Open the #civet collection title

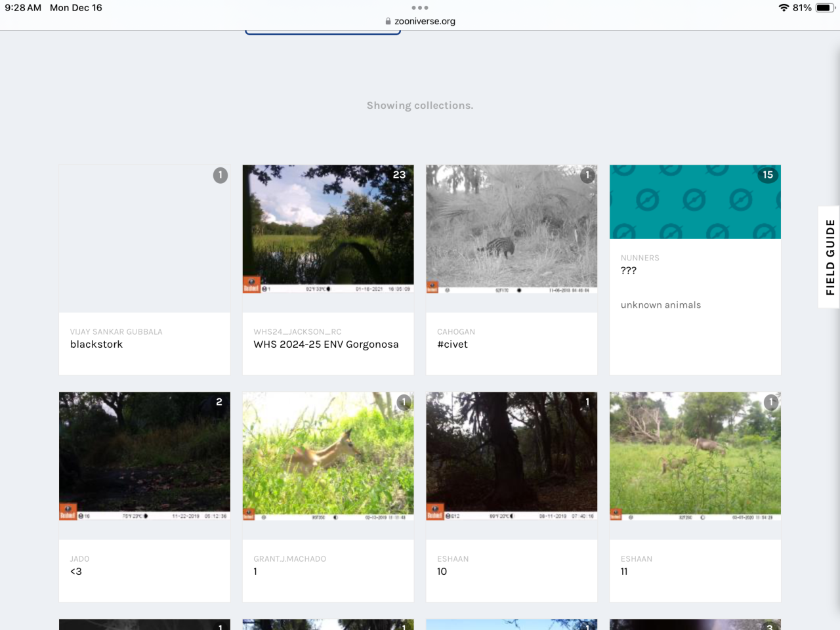coord(452,345)
